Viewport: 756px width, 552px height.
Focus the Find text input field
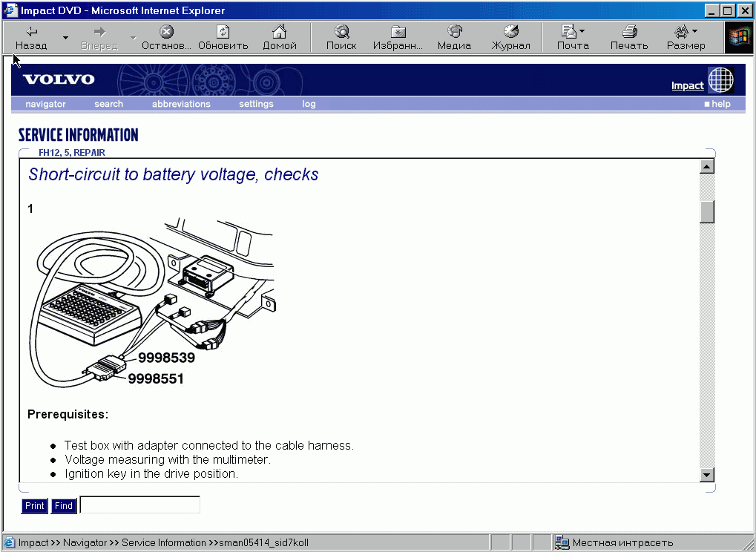coord(139,505)
